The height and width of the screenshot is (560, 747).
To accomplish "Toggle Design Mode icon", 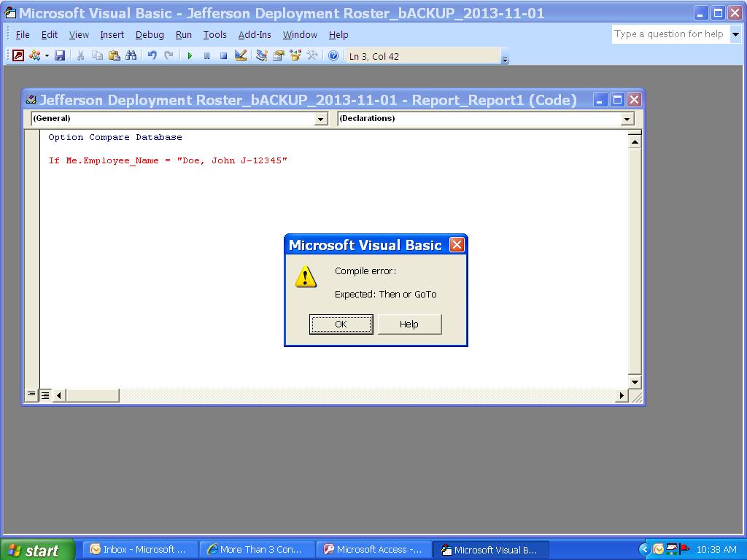I will pyautogui.click(x=241, y=55).
